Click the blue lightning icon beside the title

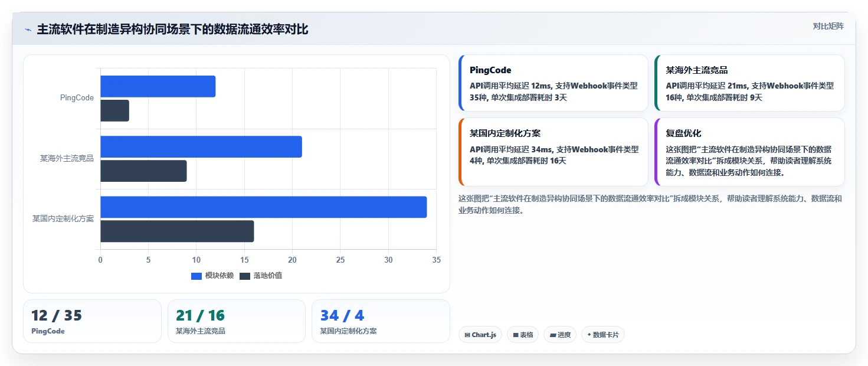pos(28,30)
